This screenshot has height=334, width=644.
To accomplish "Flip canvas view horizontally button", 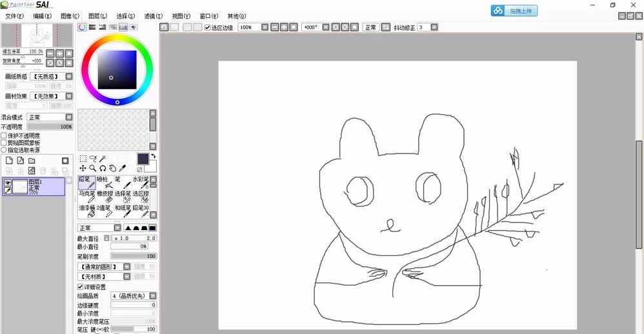I will click(x=386, y=27).
